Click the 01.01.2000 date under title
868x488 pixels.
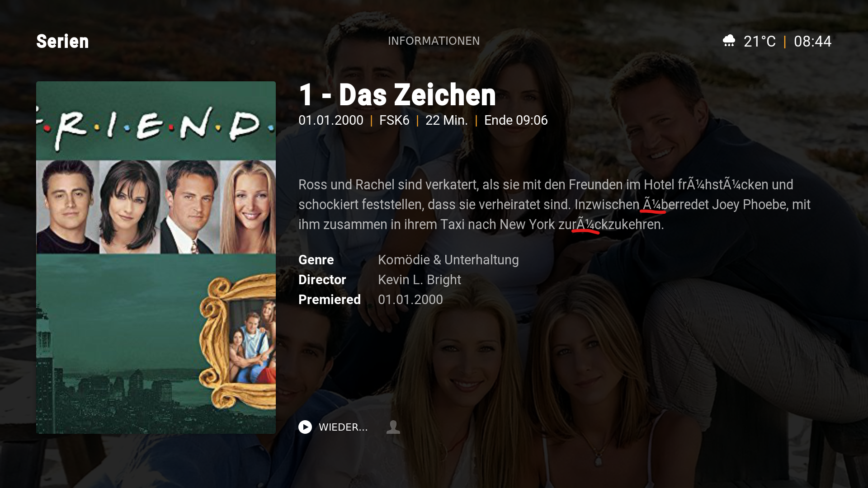tap(331, 120)
